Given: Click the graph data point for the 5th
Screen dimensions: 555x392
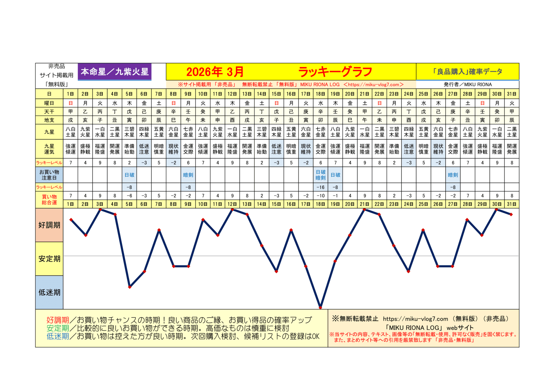Looking at the screenshot, I should [130, 287].
